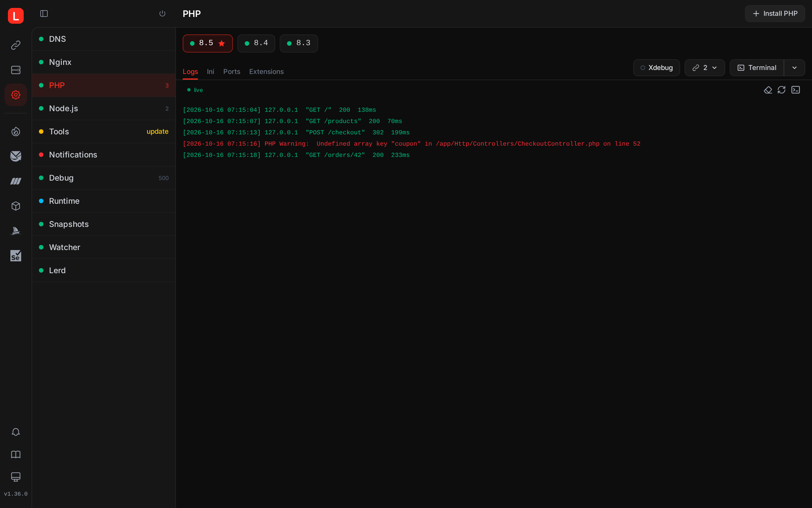Select PHP version 8.3

tap(299, 43)
